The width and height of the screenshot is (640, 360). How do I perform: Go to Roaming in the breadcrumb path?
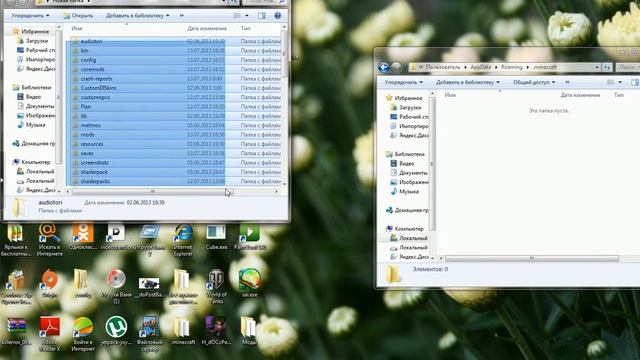pyautogui.click(x=512, y=67)
